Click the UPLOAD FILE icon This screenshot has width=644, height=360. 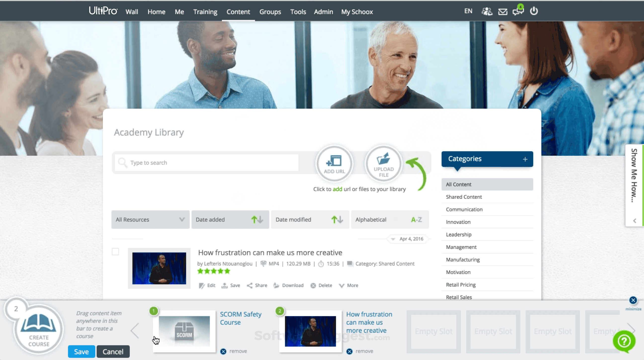coord(383,163)
